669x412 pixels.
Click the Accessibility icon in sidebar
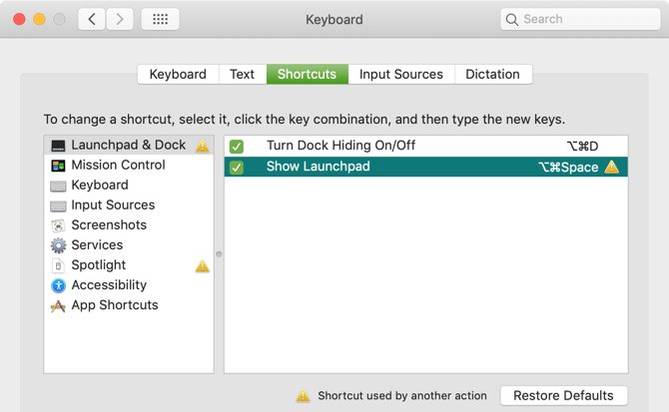point(59,285)
